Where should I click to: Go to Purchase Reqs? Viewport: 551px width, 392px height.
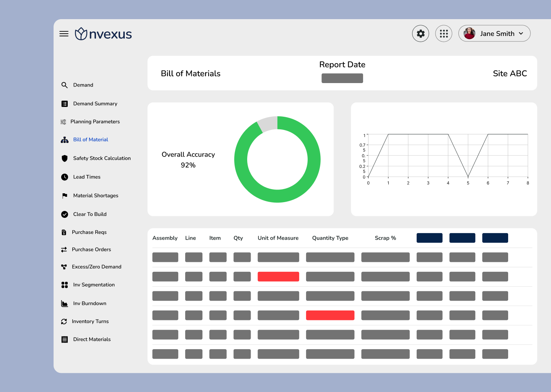point(89,232)
